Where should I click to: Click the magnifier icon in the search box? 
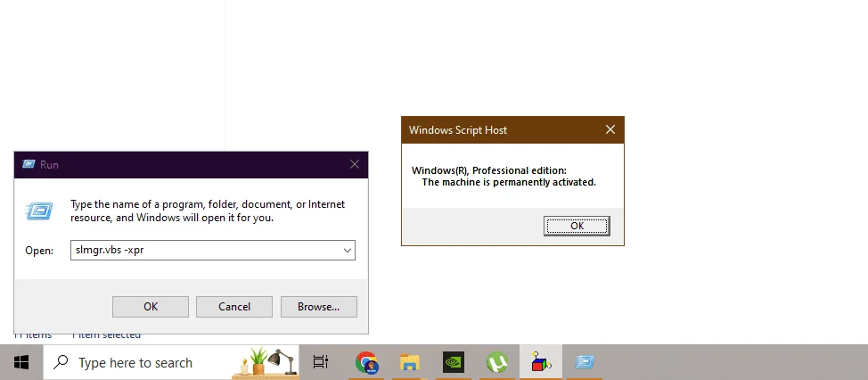pos(61,362)
